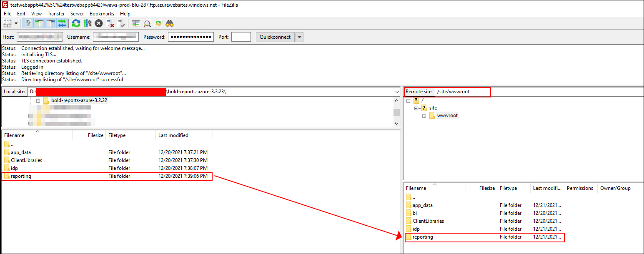Click the FileZilla title bar icon
Image resolution: width=644 pixels, height=254 pixels.
pyautogui.click(x=5, y=5)
